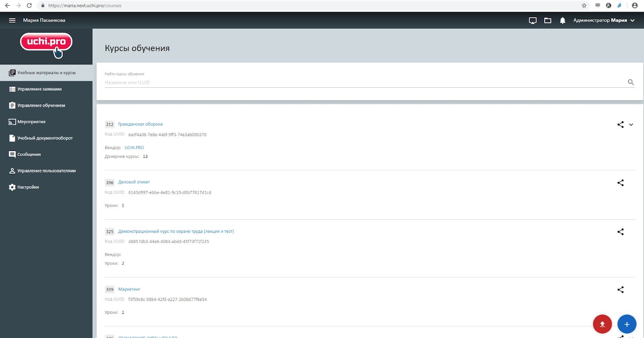Click the course ID badge 396

[109, 182]
